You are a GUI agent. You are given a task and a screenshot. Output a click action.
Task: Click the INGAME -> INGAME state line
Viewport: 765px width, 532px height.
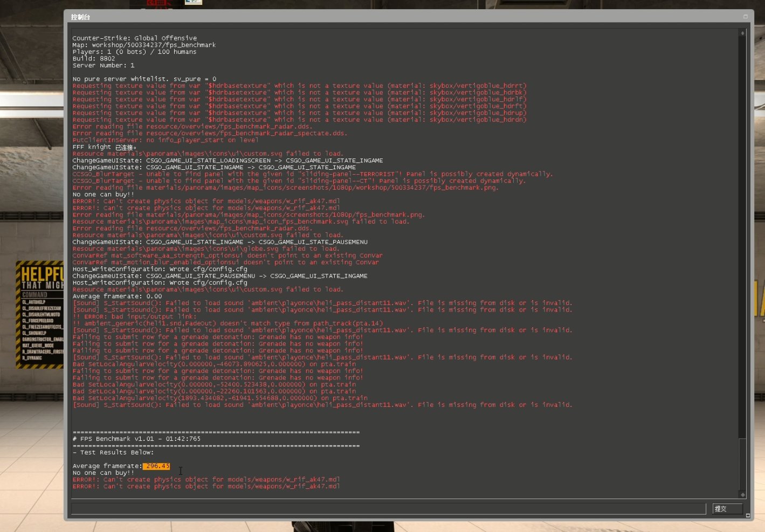click(214, 167)
